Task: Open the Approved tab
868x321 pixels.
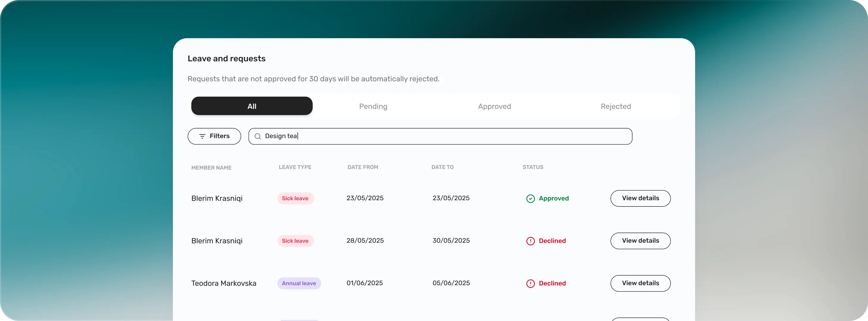Action: pos(494,106)
